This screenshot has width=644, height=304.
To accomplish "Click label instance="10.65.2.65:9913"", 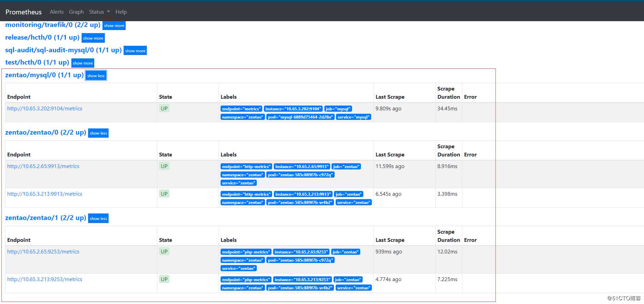I will tap(302, 167).
